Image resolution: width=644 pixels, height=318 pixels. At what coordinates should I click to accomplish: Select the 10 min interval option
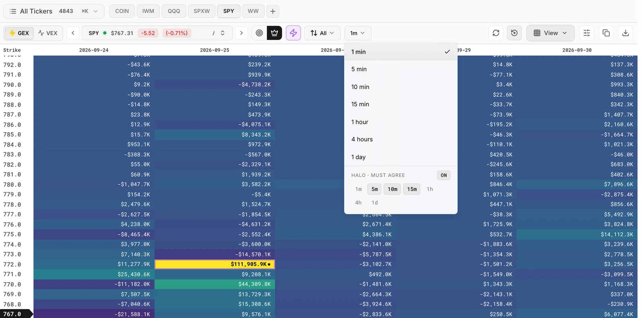(x=400, y=87)
